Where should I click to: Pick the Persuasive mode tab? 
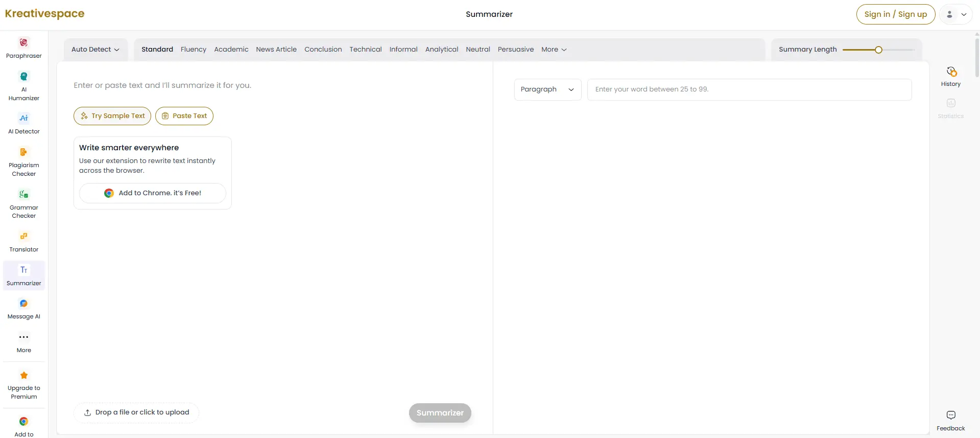(x=516, y=50)
